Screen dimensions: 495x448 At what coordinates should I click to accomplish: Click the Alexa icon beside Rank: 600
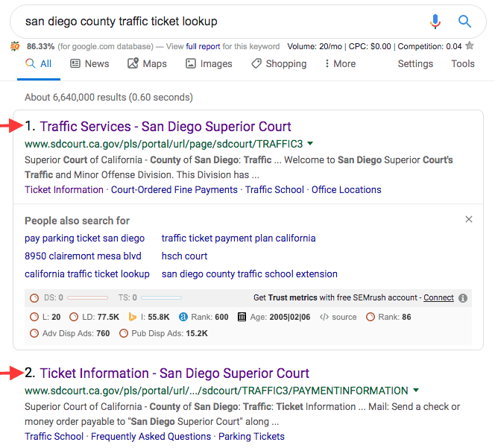pos(183,317)
